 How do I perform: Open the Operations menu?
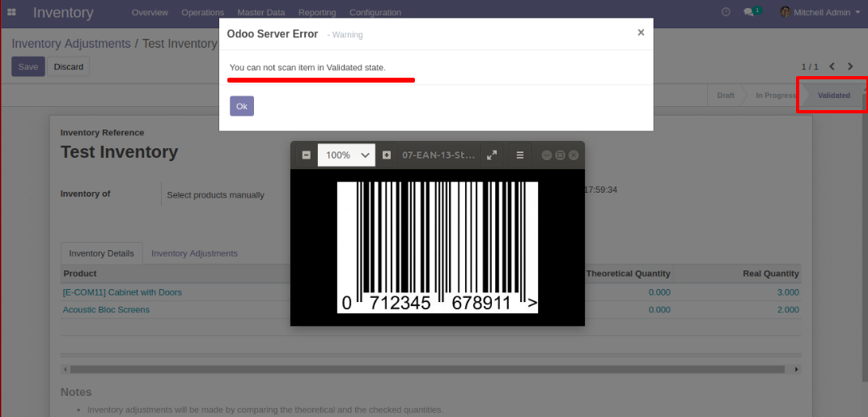pos(202,12)
